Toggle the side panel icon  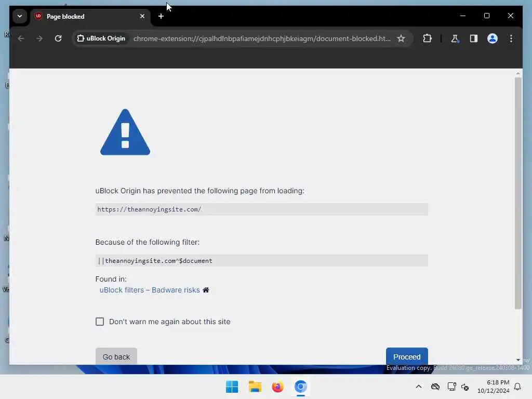tap(474, 38)
